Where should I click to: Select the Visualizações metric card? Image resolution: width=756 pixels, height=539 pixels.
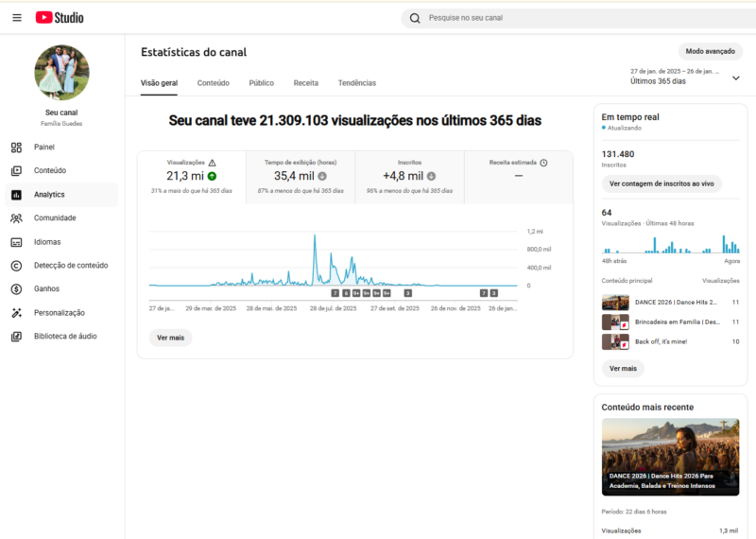click(192, 177)
